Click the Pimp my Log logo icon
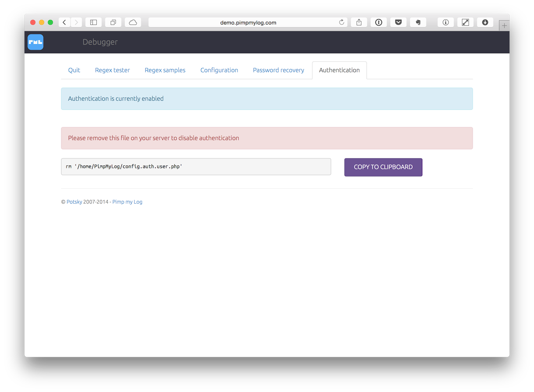 [35, 42]
